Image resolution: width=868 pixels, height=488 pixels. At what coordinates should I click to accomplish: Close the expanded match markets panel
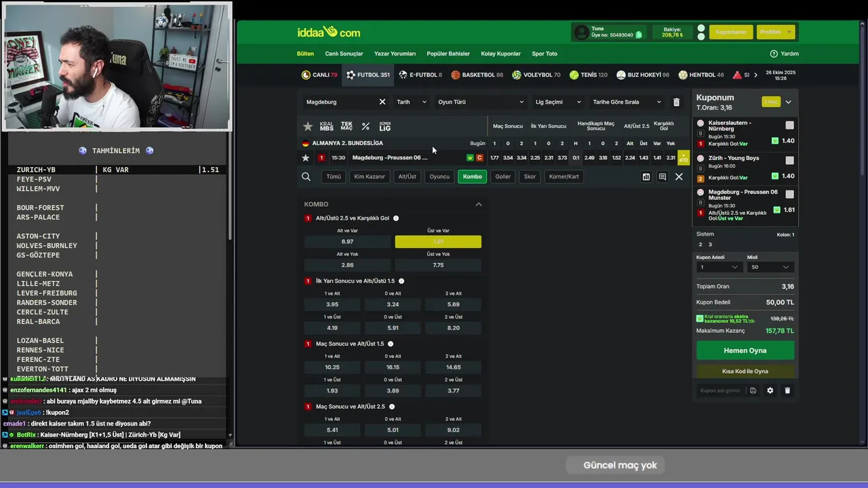click(679, 177)
